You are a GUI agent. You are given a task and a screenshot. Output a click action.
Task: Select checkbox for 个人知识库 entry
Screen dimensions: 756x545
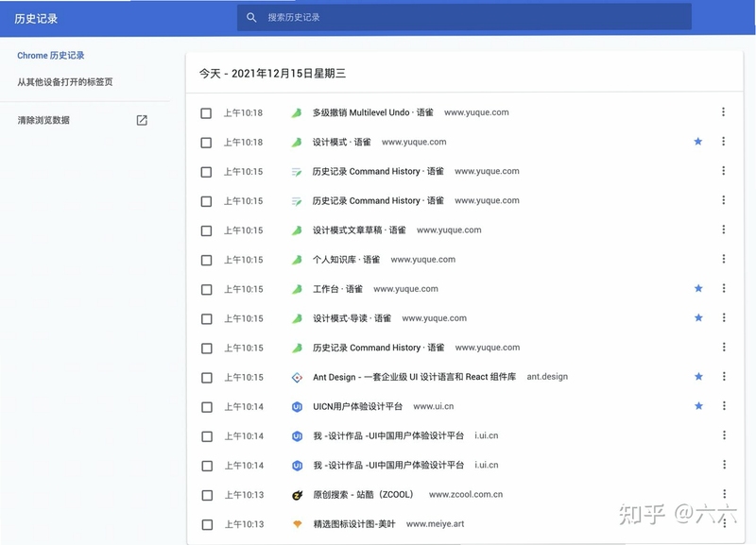coord(206,260)
